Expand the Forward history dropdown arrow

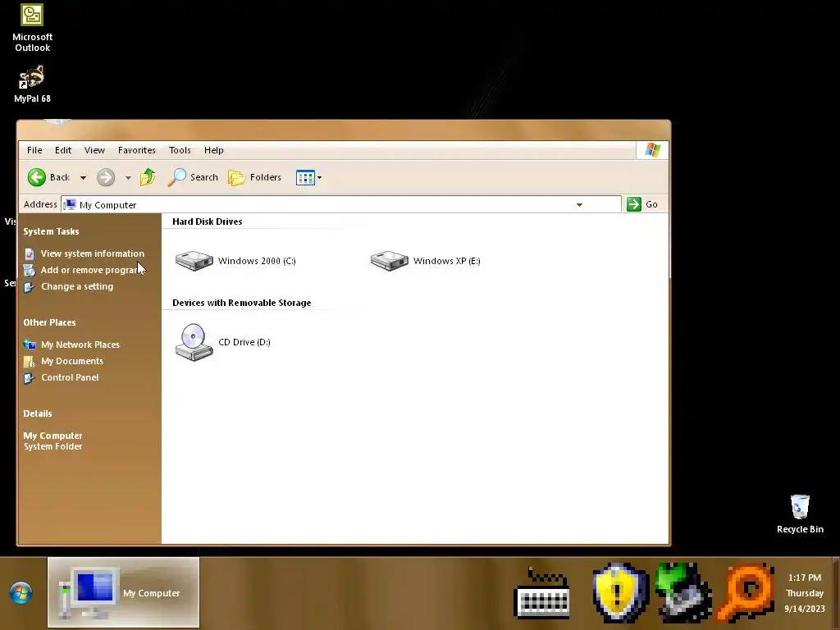coord(128,178)
